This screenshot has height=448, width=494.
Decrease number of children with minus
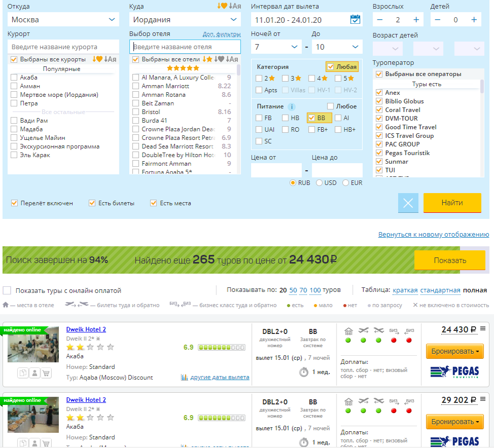(438, 20)
